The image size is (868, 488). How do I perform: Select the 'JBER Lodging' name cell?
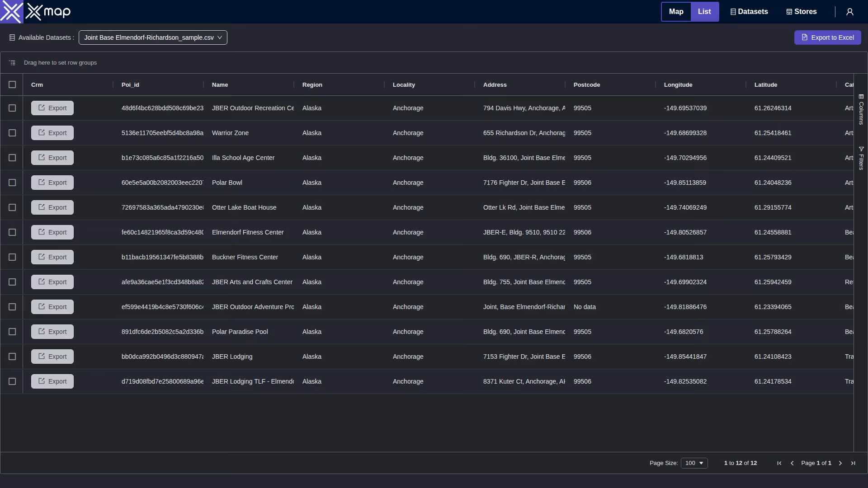(232, 357)
